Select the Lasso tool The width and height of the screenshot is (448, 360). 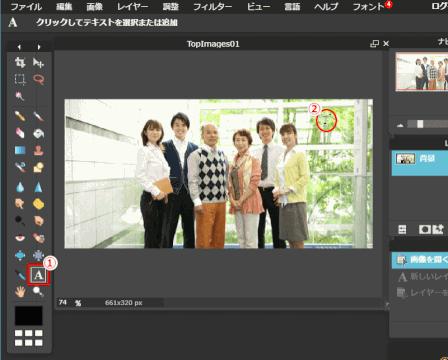[38, 79]
